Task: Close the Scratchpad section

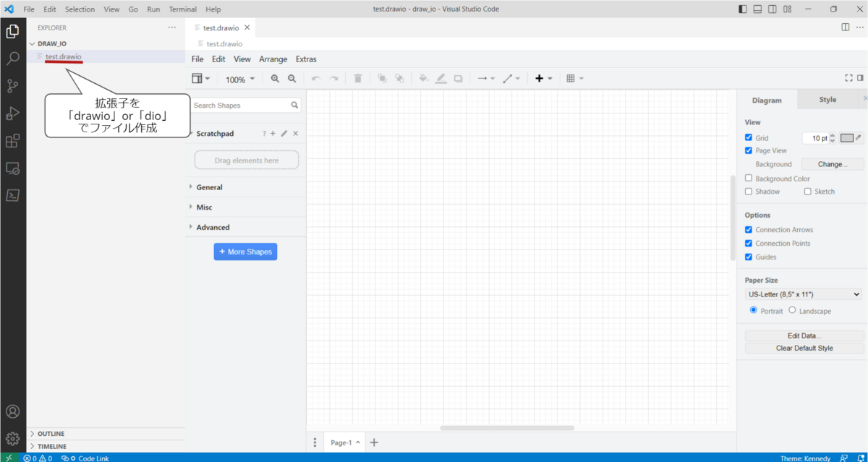Action: click(x=295, y=134)
